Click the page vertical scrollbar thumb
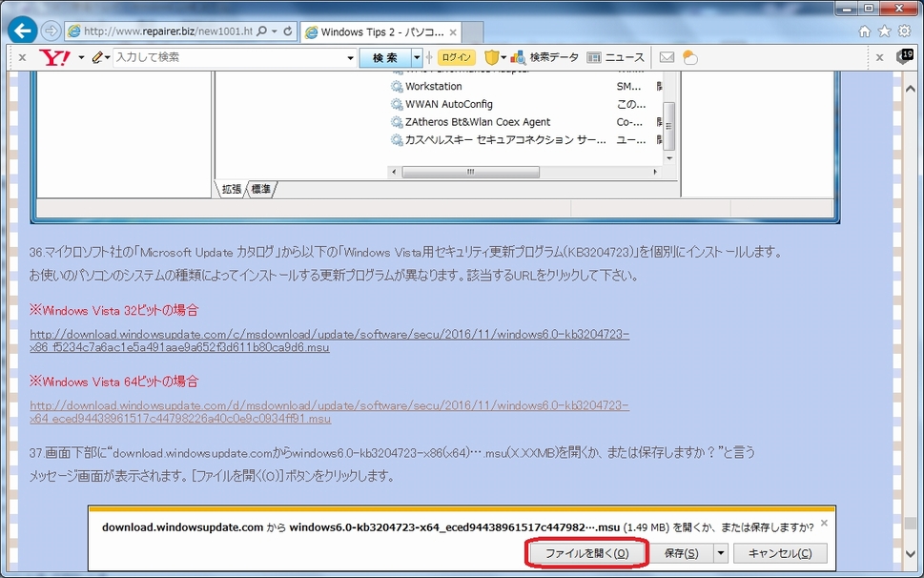This screenshot has width=924, height=578. click(x=911, y=524)
